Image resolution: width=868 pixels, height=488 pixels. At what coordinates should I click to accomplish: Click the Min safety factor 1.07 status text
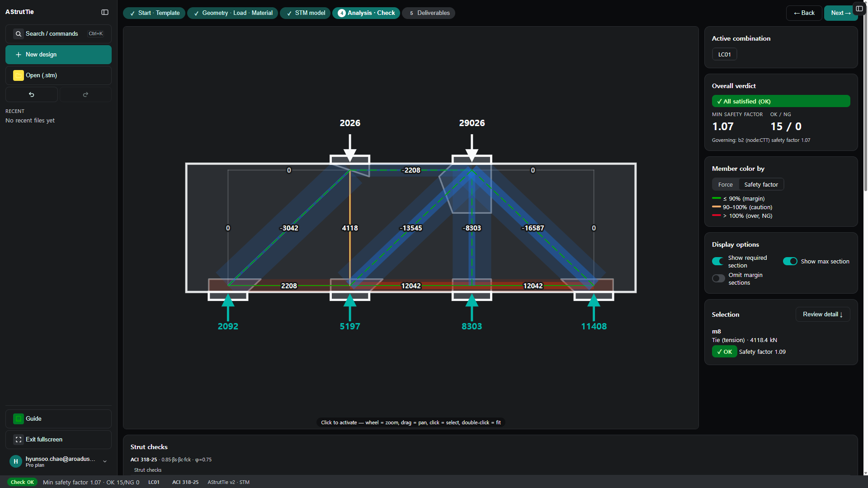(x=91, y=483)
